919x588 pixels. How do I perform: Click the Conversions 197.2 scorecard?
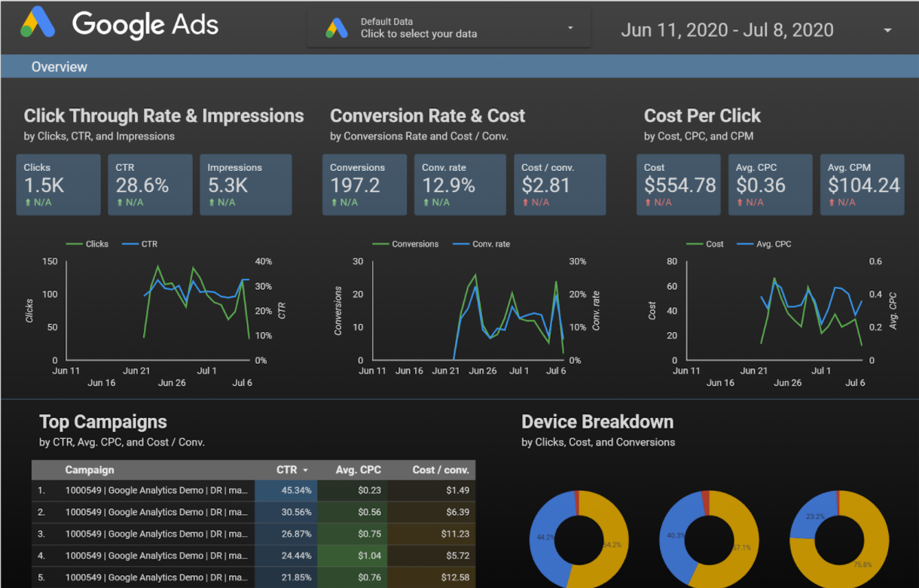tap(365, 185)
